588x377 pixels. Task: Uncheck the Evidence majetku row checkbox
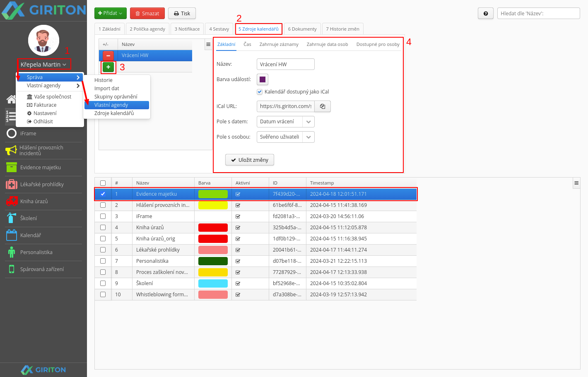click(103, 194)
